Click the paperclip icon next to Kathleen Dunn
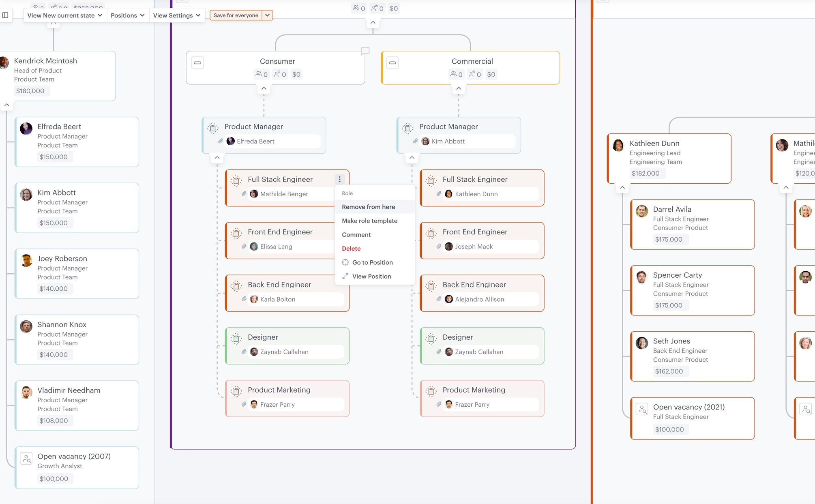This screenshot has height=504, width=815. click(439, 194)
